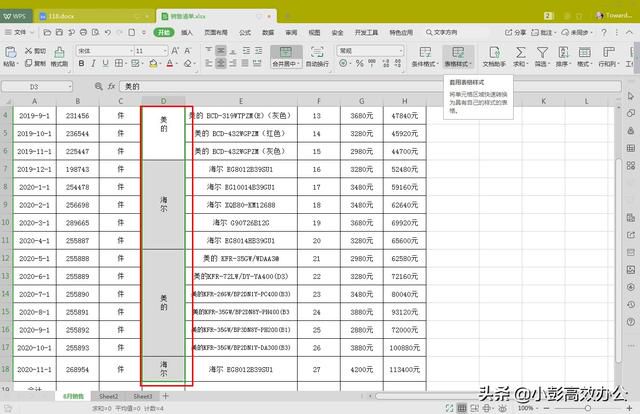640x414 pixels.
Task: Decrease the font size with A-
Action: click(x=187, y=51)
